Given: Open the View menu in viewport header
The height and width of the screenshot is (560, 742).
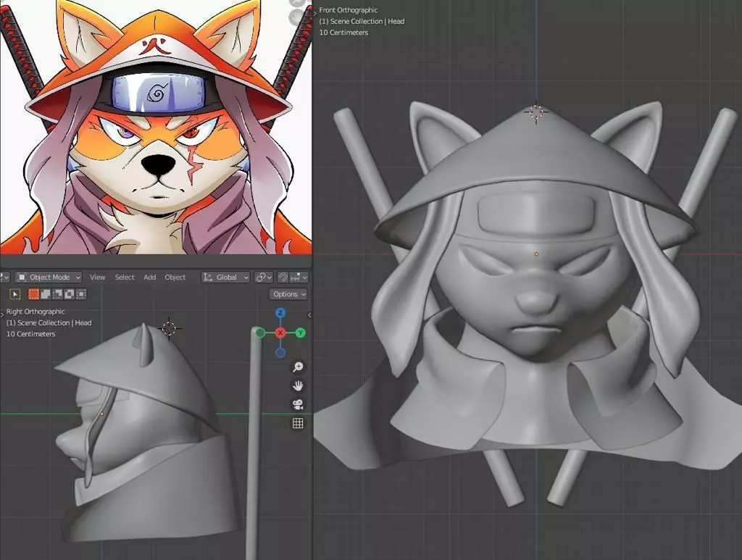Looking at the screenshot, I should (x=98, y=277).
